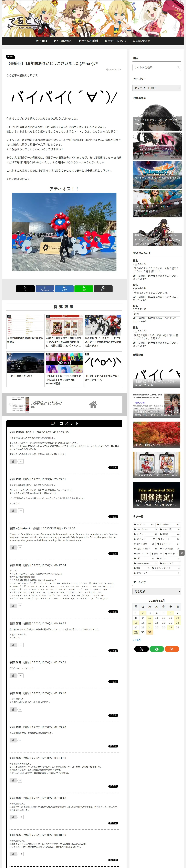Open calendar date 15
Screen dimensions: 186x868
click(x=136, y=623)
